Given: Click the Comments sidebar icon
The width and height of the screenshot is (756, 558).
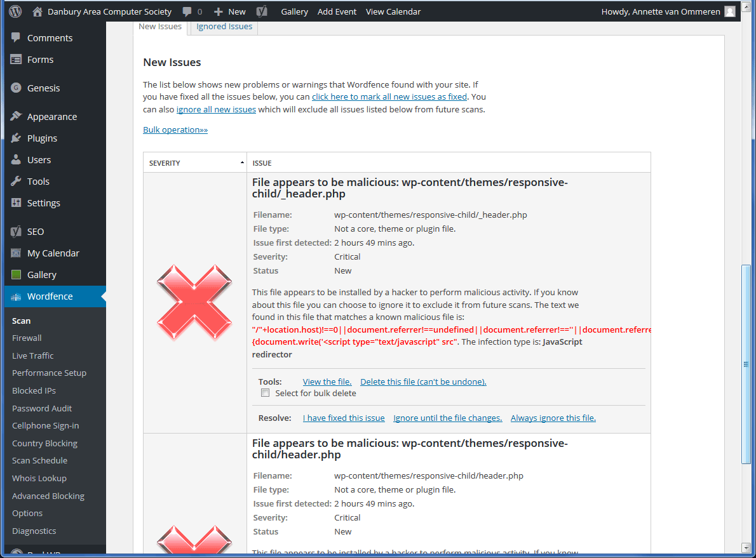Looking at the screenshot, I should pyautogui.click(x=16, y=37).
